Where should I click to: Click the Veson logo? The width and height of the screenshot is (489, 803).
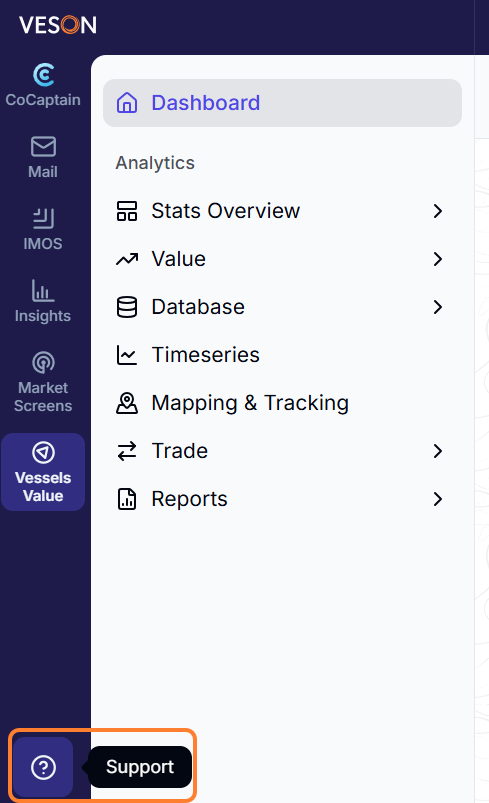coord(58,25)
